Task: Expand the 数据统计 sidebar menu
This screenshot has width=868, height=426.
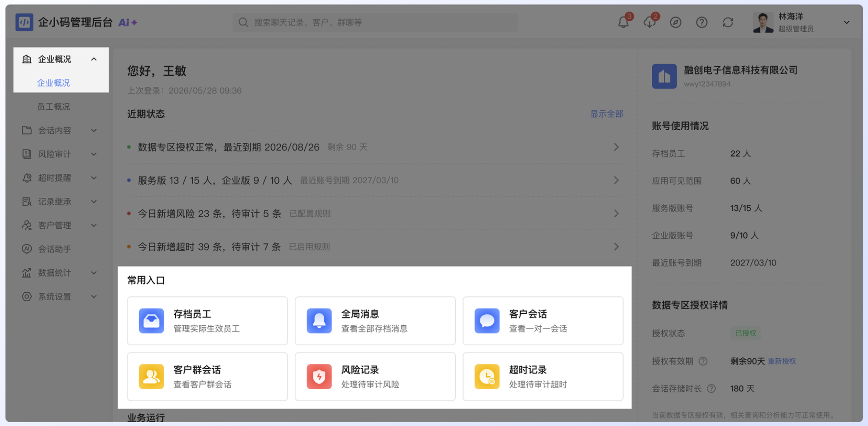Action: (x=94, y=272)
